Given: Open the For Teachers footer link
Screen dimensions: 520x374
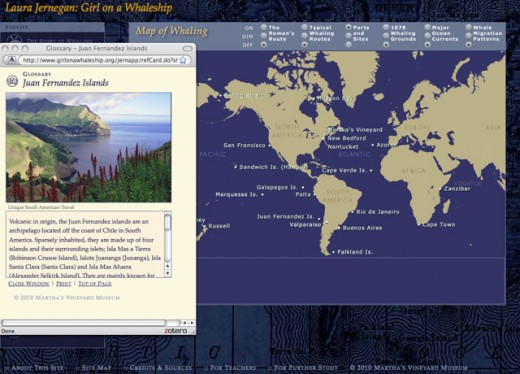Looking at the screenshot, I should click(233, 368).
